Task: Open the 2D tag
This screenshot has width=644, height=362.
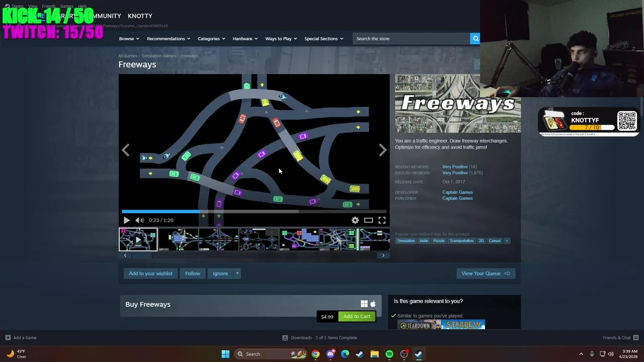Action: [x=481, y=241]
